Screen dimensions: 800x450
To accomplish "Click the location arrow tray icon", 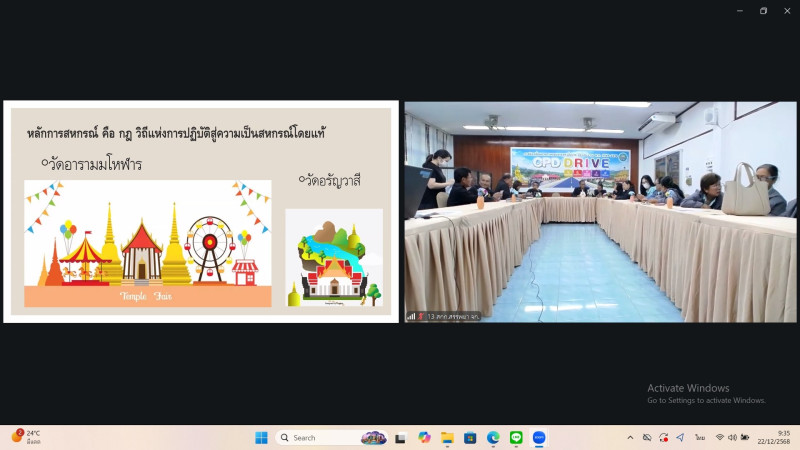I will coord(680,438).
